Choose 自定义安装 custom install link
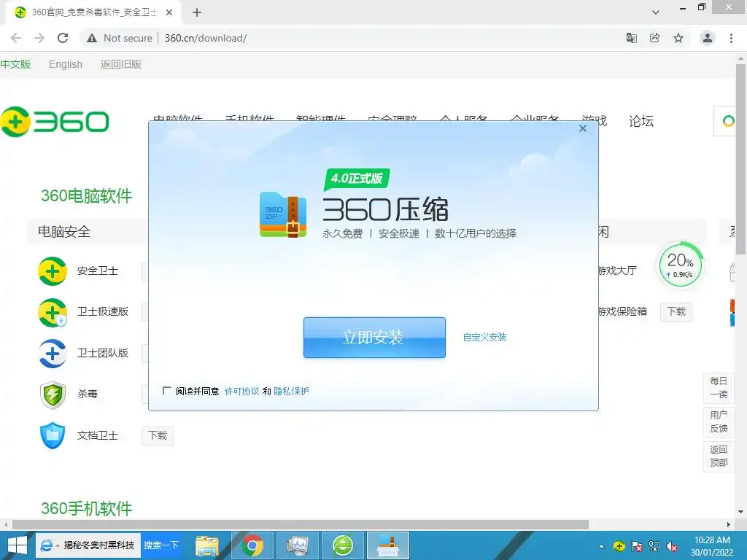Image resolution: width=747 pixels, height=560 pixels. tap(484, 337)
